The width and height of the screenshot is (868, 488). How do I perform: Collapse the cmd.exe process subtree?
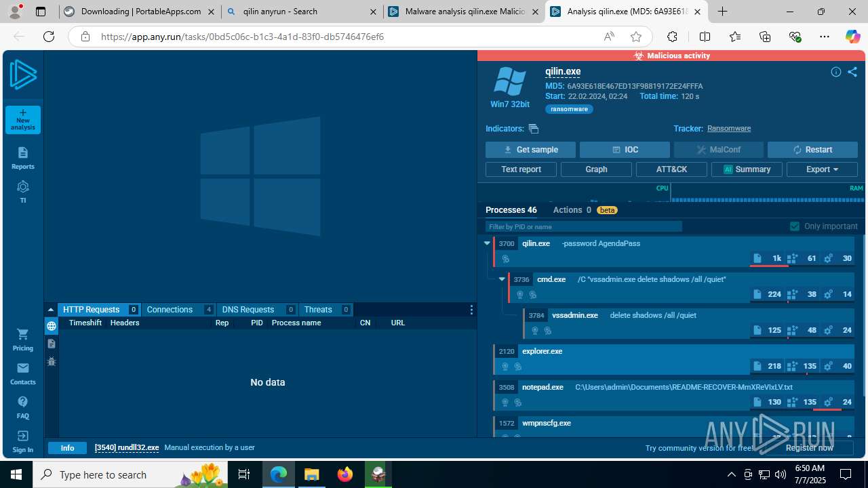(x=502, y=279)
